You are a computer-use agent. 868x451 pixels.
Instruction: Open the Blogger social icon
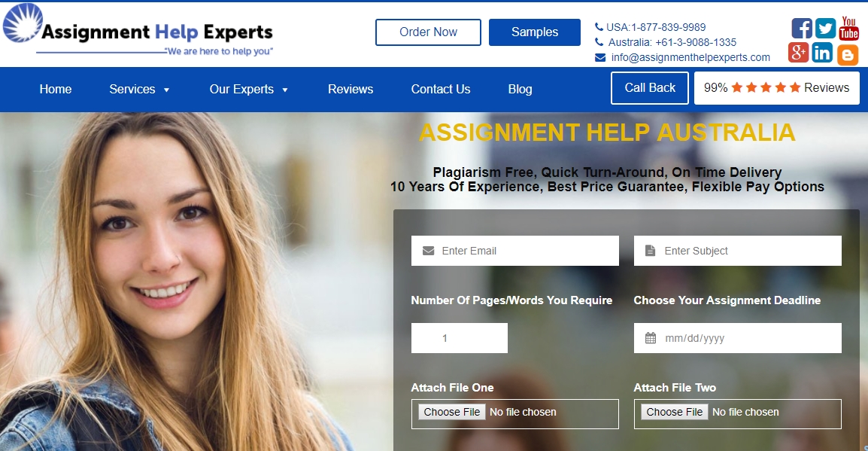848,55
